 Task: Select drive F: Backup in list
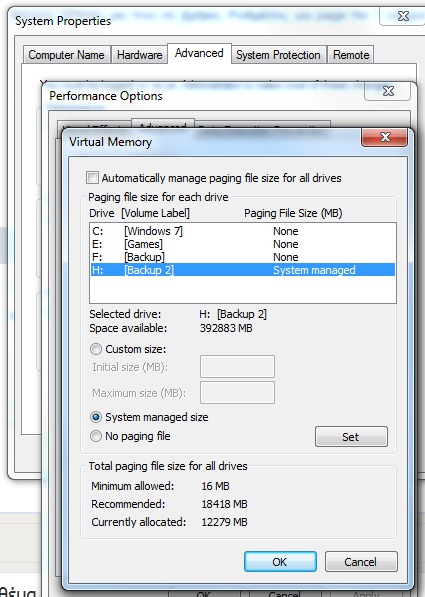[x=243, y=257]
